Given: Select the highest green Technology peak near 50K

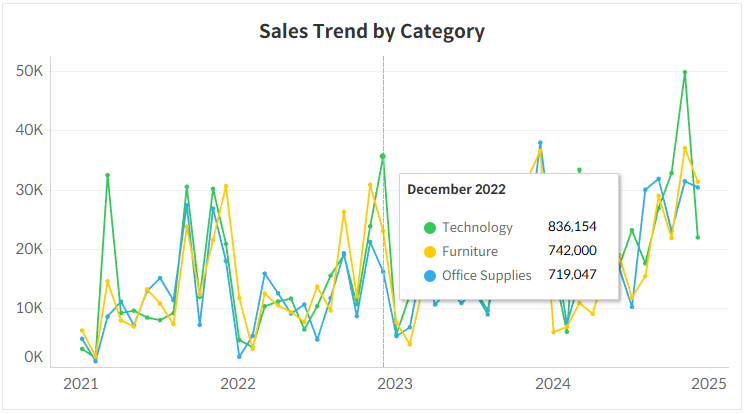Looking at the screenshot, I should (685, 73).
